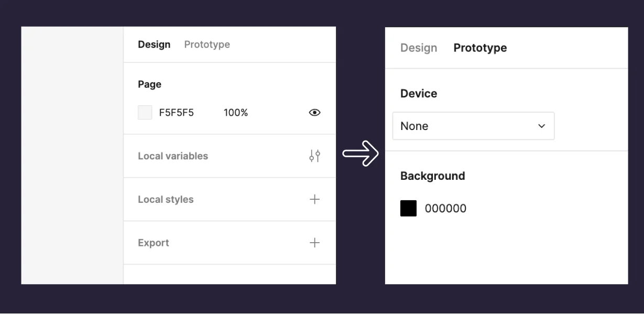This screenshot has height=314, width=644.
Task: Switch to the grayed-out Prototype tab
Action: [x=207, y=45]
